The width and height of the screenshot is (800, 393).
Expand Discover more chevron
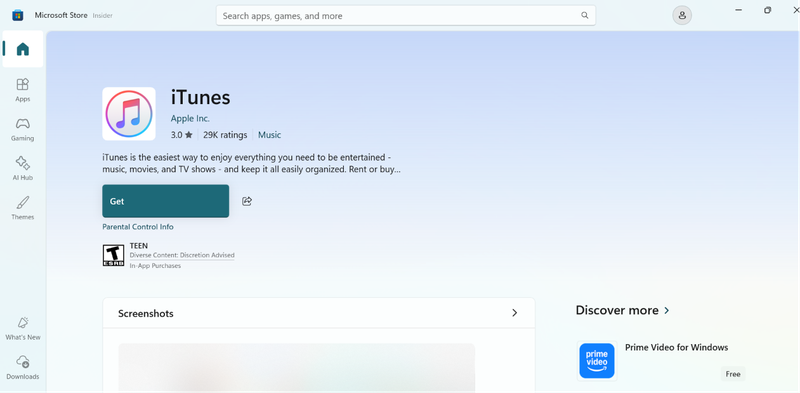[x=667, y=310]
